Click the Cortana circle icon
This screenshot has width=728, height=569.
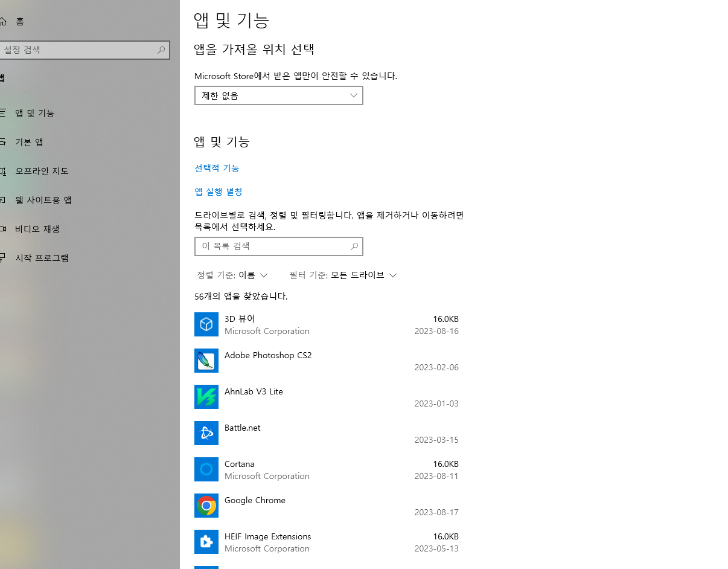coord(206,469)
